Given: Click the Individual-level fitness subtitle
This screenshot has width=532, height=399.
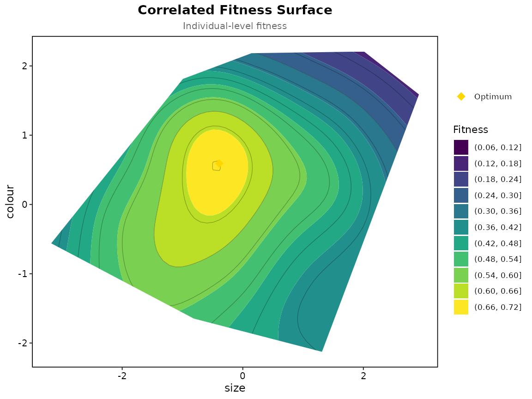Looking at the screenshot, I should (235, 26).
